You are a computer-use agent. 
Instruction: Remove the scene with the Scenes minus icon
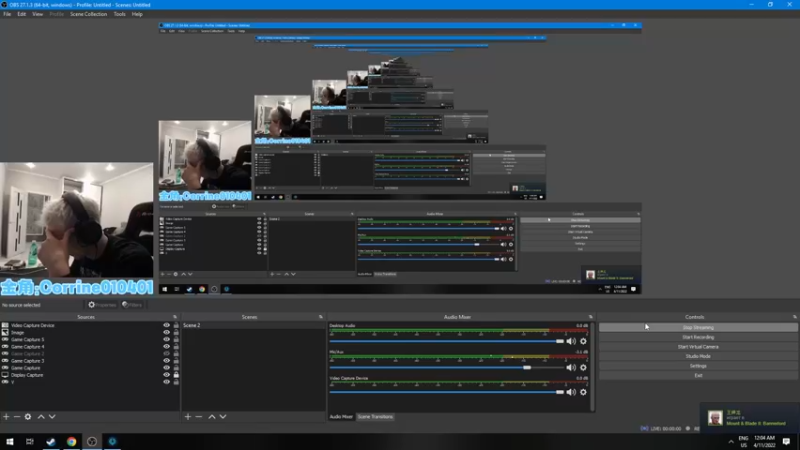(x=199, y=417)
